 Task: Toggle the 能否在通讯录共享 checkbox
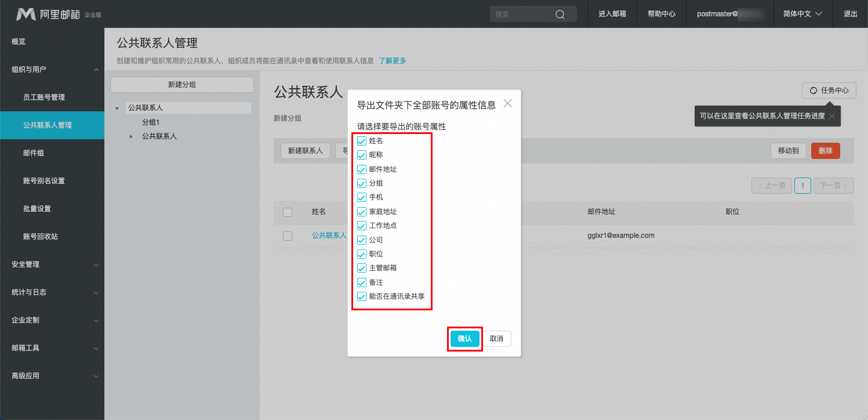[362, 296]
